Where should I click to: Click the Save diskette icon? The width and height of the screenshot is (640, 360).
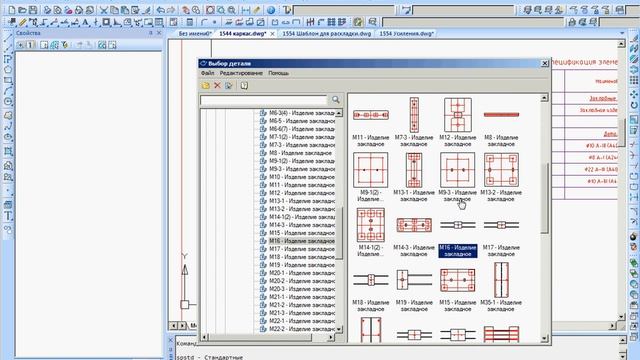pos(33,10)
